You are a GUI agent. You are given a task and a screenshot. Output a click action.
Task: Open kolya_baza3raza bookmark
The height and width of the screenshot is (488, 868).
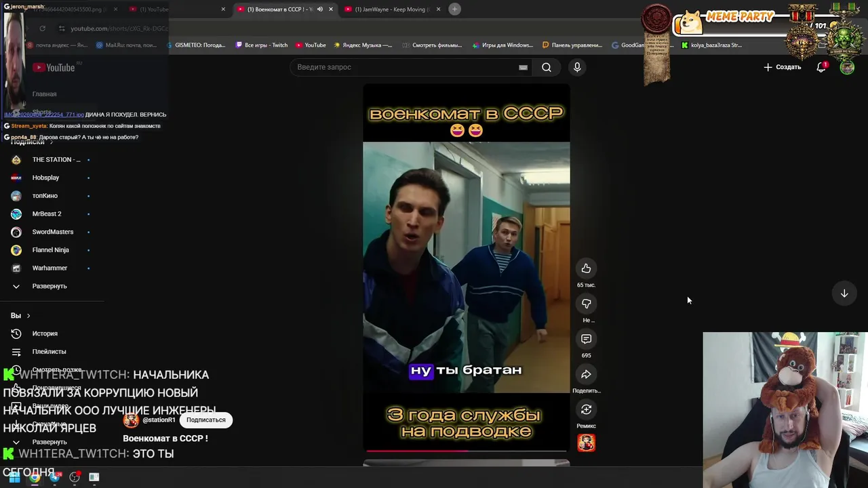point(711,45)
